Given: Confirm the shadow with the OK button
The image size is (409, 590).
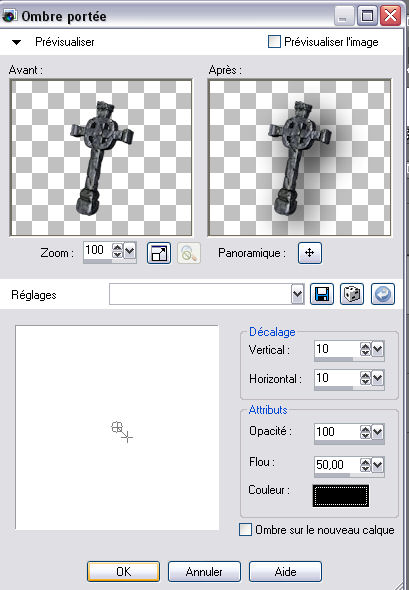Looking at the screenshot, I should click(x=123, y=572).
